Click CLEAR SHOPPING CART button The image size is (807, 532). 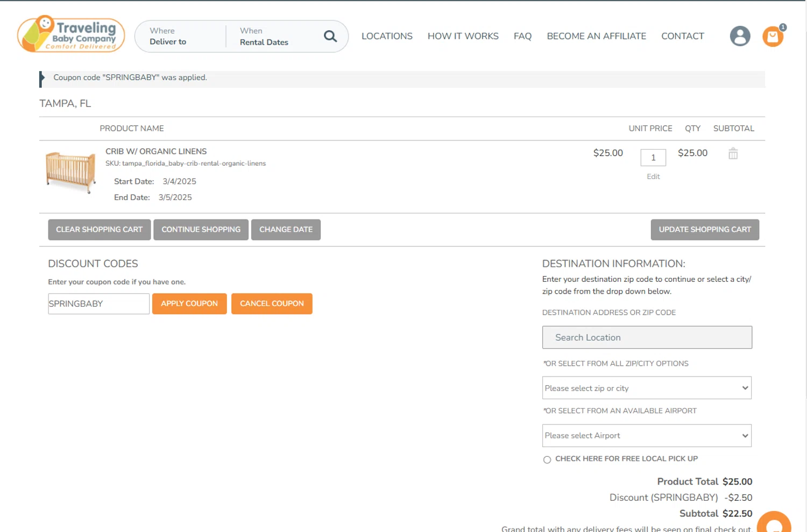100,230
